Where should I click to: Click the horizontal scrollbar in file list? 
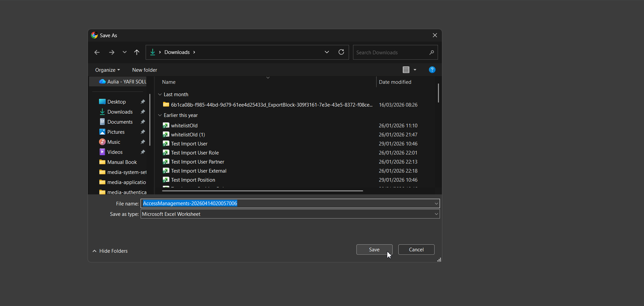tap(262, 191)
